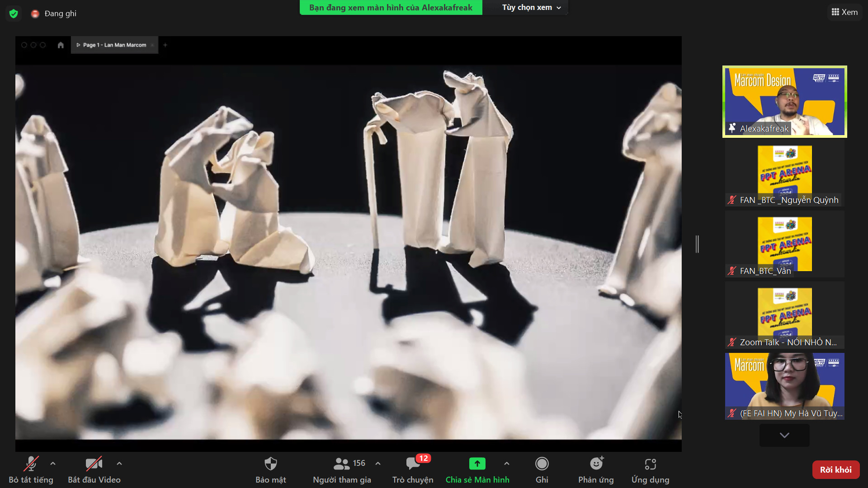Viewport: 868px width, 488px height.
Task: Click the pin icon on Alexakafreak tile
Action: 732,128
